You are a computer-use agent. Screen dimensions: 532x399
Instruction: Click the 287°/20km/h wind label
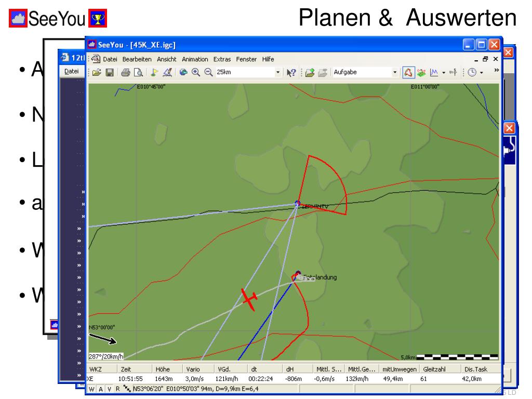point(106,356)
